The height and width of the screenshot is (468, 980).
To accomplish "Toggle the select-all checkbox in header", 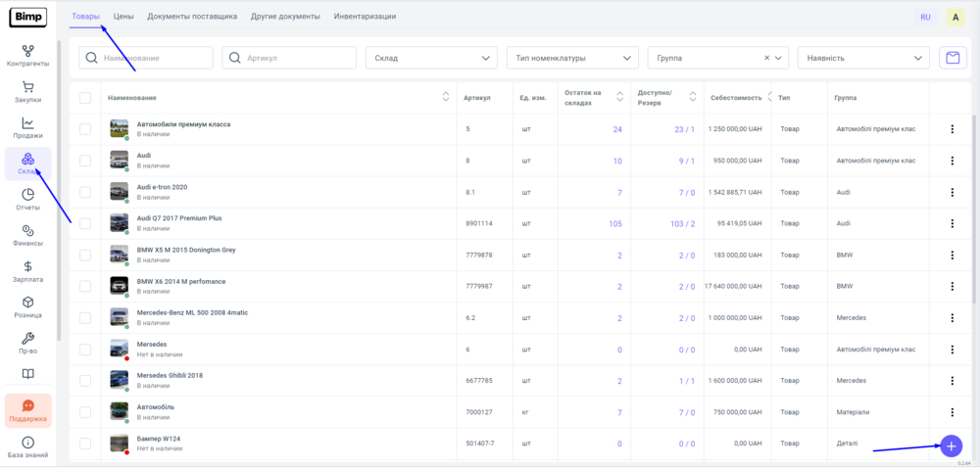I will pos(85,97).
